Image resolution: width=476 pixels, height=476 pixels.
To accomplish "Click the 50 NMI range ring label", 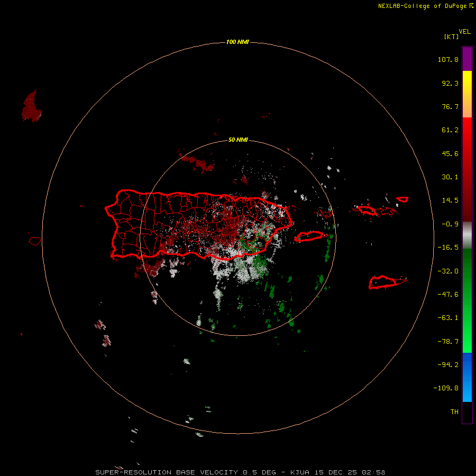I will (238, 140).
